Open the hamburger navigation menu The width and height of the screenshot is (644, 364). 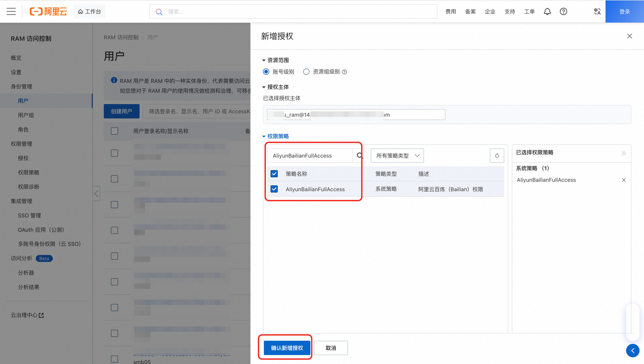(x=11, y=11)
